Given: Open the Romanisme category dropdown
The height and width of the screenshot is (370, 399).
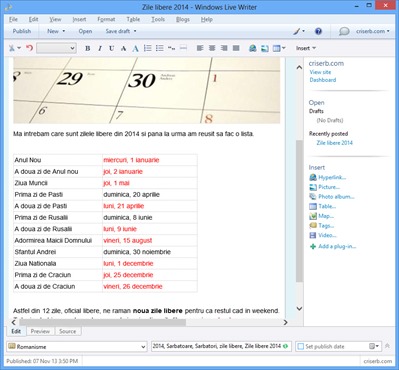Looking at the screenshot, I should [77, 347].
